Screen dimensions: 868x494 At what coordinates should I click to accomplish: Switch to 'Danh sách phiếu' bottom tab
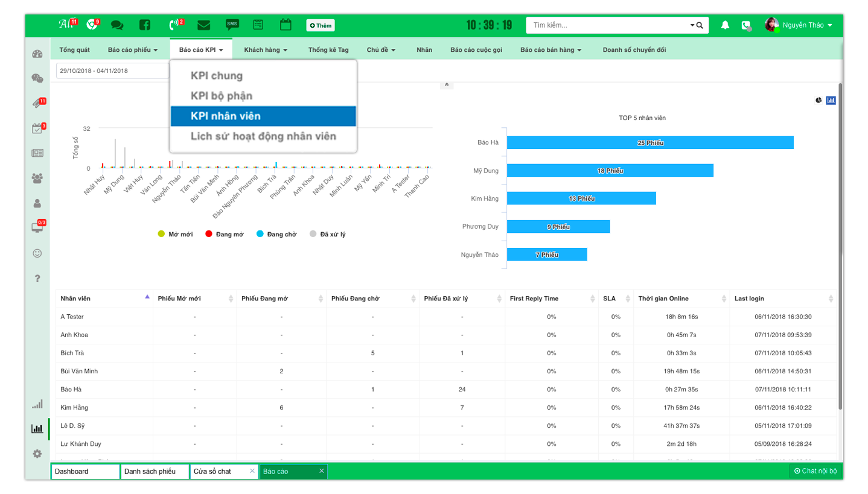coord(155,471)
